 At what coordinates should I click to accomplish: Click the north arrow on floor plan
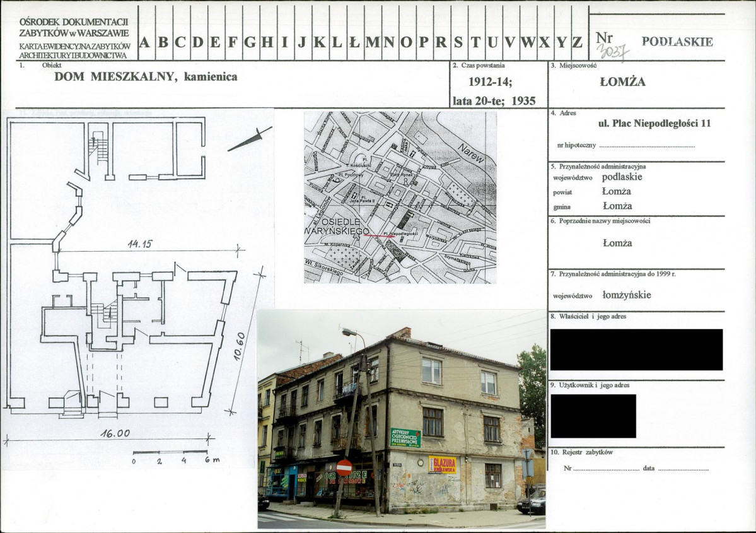(250, 139)
